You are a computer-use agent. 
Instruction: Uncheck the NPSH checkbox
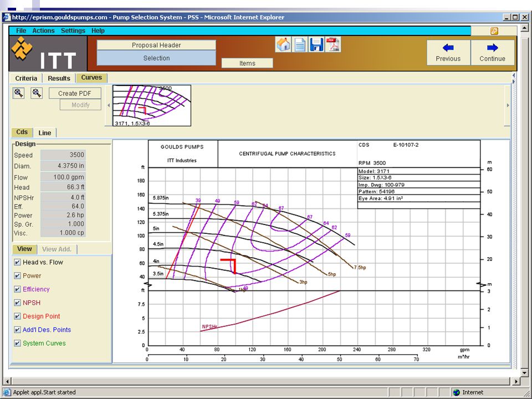18,303
